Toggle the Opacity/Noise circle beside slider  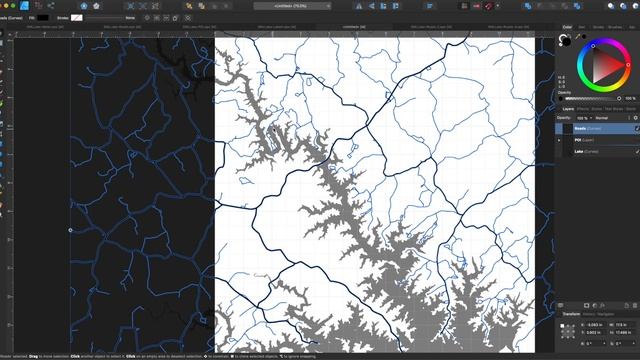(x=561, y=98)
